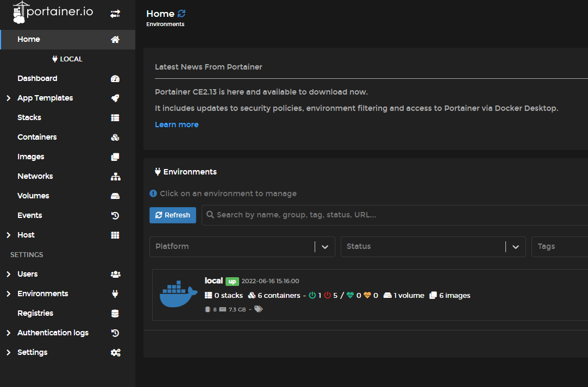Click the Environments plug icon in sidebar
The height and width of the screenshot is (387, 588).
pyautogui.click(x=115, y=294)
